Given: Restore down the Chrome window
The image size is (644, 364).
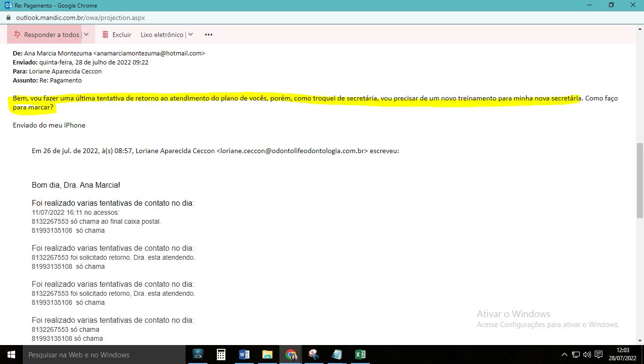Looking at the screenshot, I should pos(611,5).
